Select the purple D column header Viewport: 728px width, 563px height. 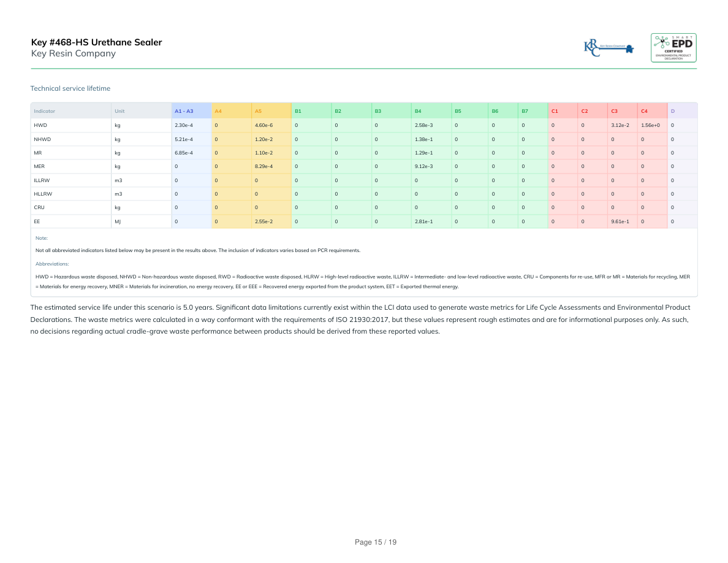pos(673,111)
